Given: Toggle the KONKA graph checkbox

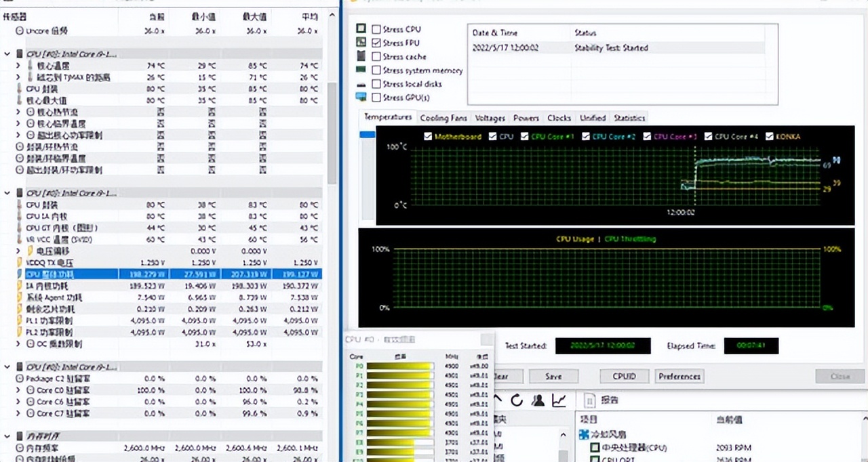Looking at the screenshot, I should [770, 136].
